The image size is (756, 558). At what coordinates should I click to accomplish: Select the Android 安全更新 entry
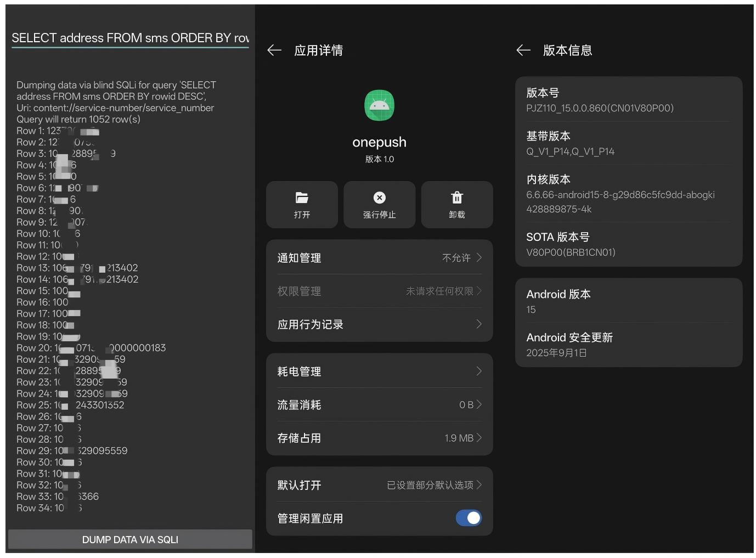pyautogui.click(x=628, y=345)
